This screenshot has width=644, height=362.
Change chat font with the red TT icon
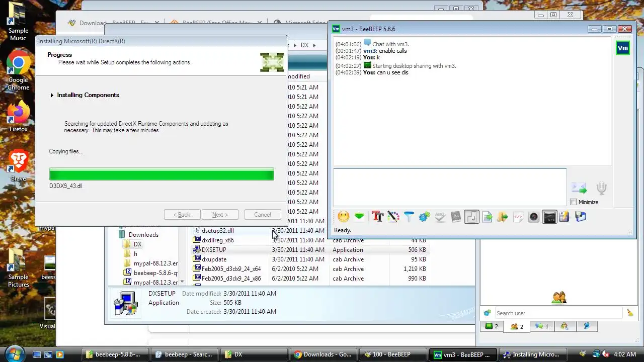[378, 217]
